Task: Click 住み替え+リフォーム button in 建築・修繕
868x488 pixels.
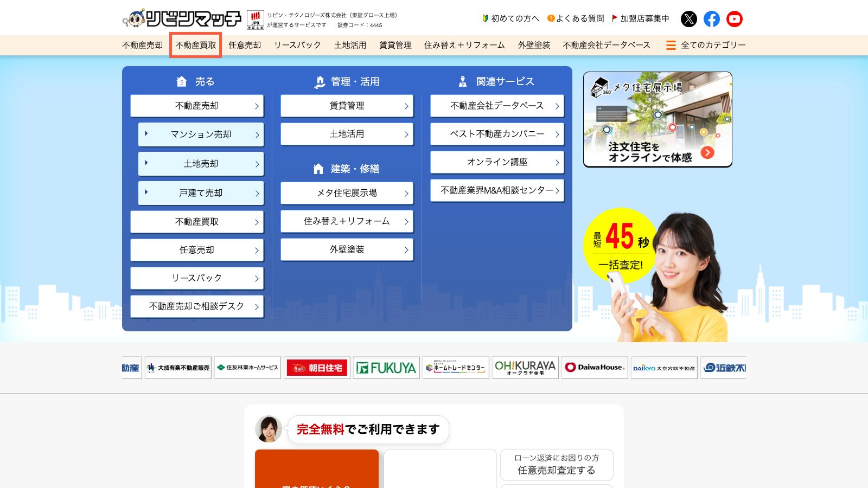Action: click(x=347, y=221)
